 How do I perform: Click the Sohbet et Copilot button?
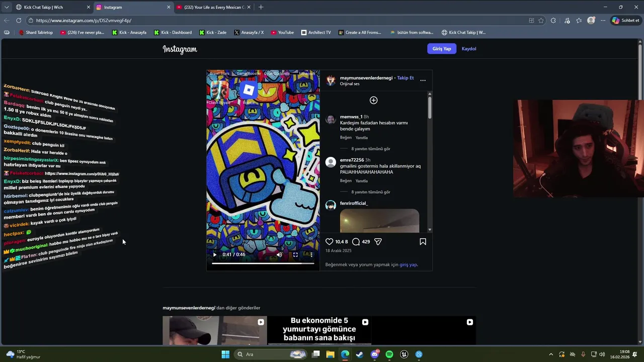(x=625, y=21)
